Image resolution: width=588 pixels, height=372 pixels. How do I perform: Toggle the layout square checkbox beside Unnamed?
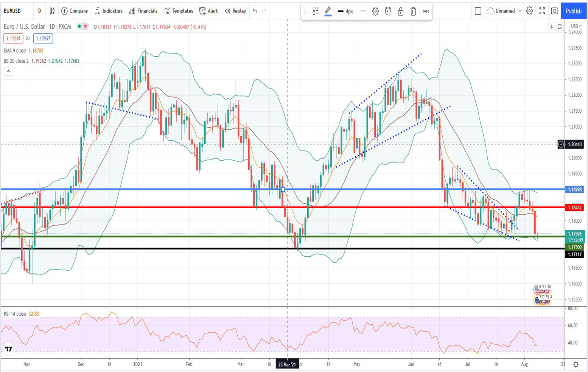point(478,11)
